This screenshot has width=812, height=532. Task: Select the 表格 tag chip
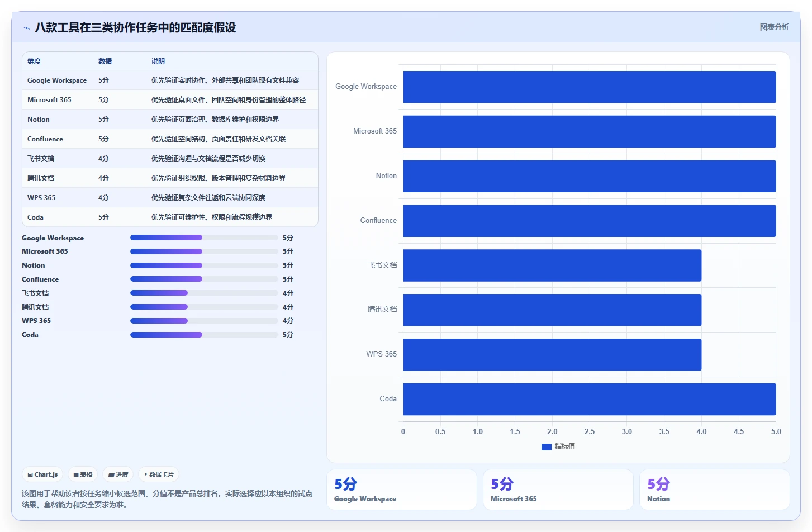(x=83, y=474)
